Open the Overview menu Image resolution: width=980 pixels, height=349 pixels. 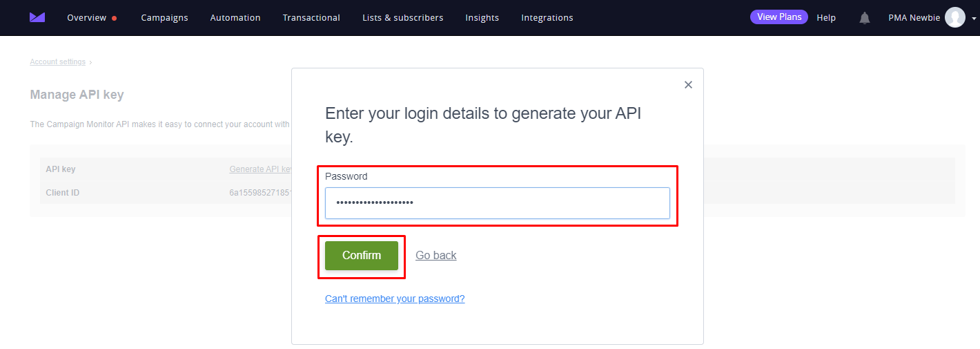pos(87,17)
